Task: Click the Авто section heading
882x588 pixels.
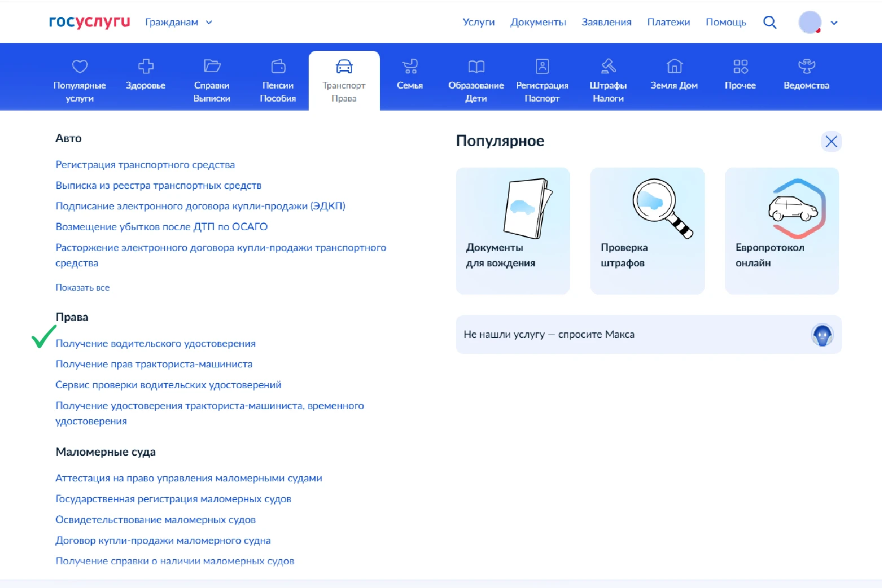Action: pos(68,138)
